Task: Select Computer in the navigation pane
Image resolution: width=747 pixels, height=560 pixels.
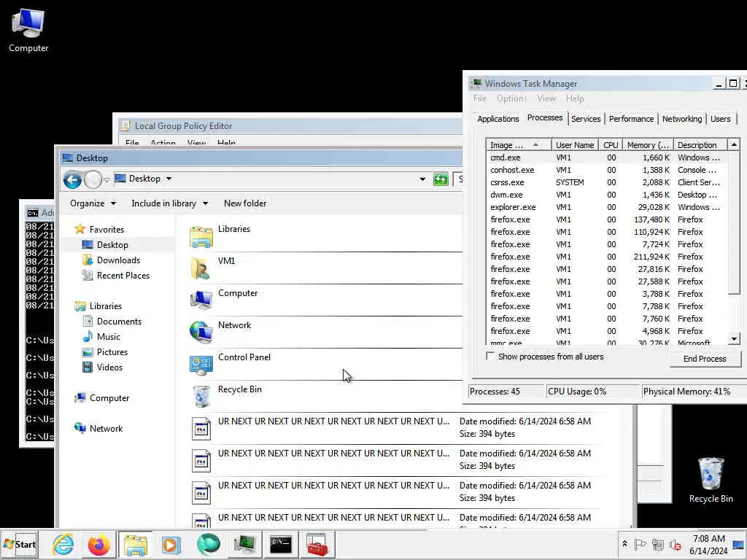Action: [101, 398]
